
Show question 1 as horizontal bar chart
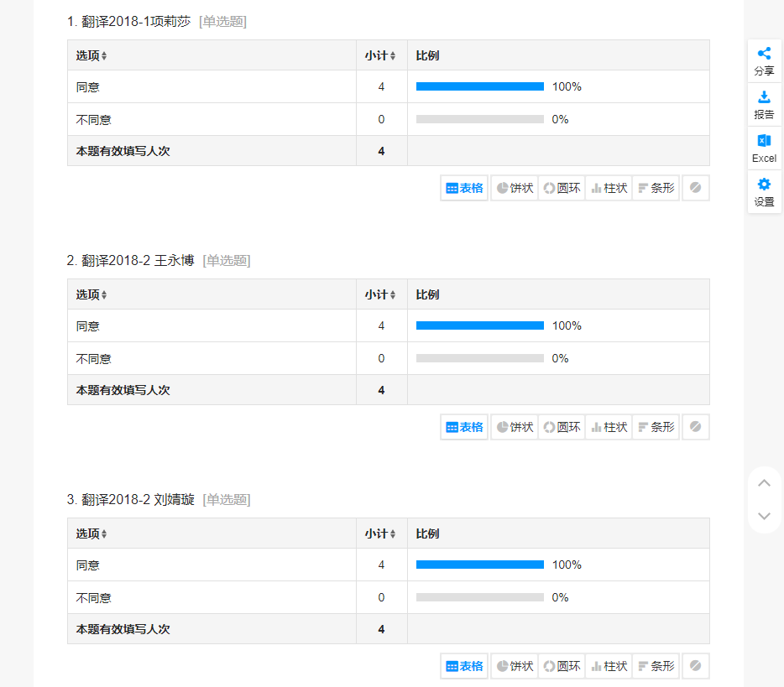(656, 188)
